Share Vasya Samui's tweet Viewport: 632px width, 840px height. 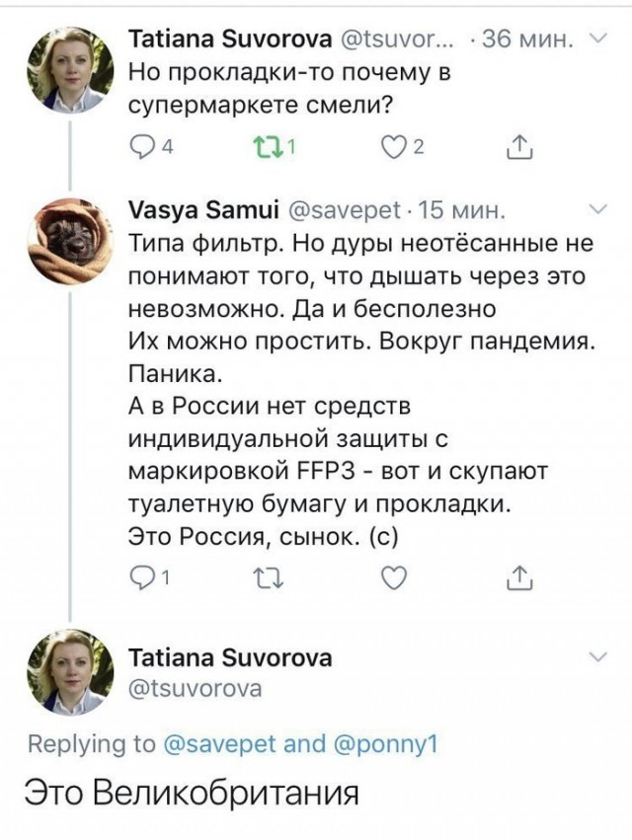tap(518, 578)
